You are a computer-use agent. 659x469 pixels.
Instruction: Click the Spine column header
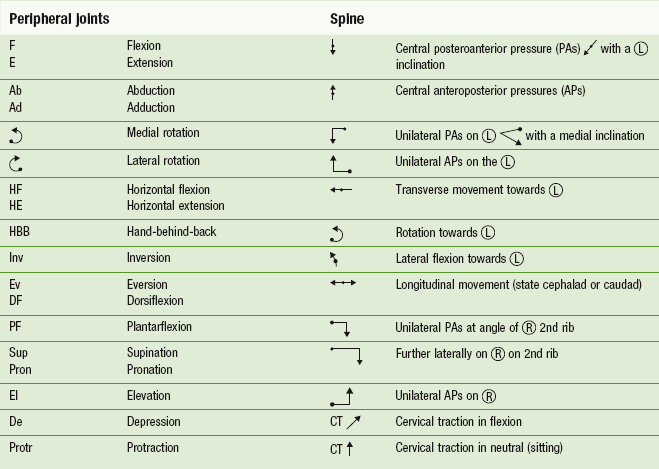tap(347, 19)
